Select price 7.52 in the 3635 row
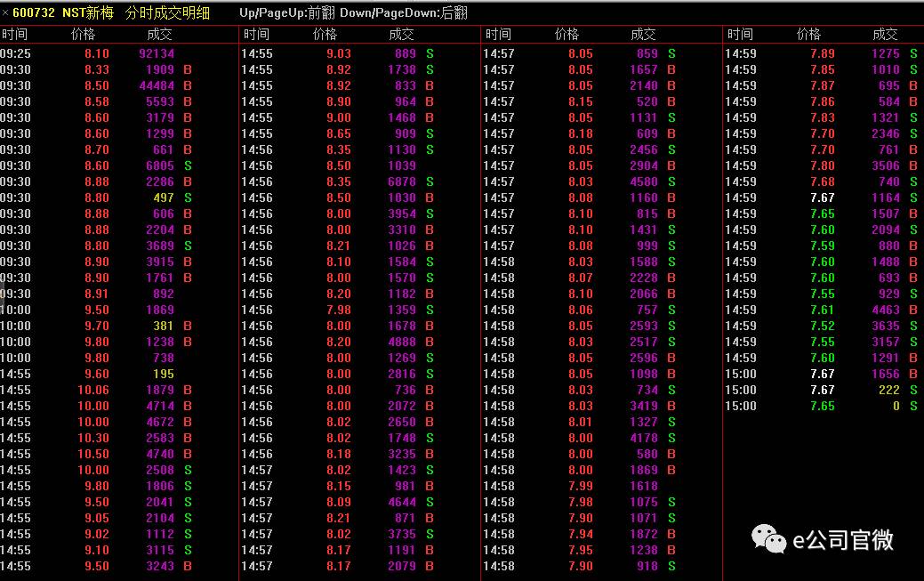 click(822, 326)
